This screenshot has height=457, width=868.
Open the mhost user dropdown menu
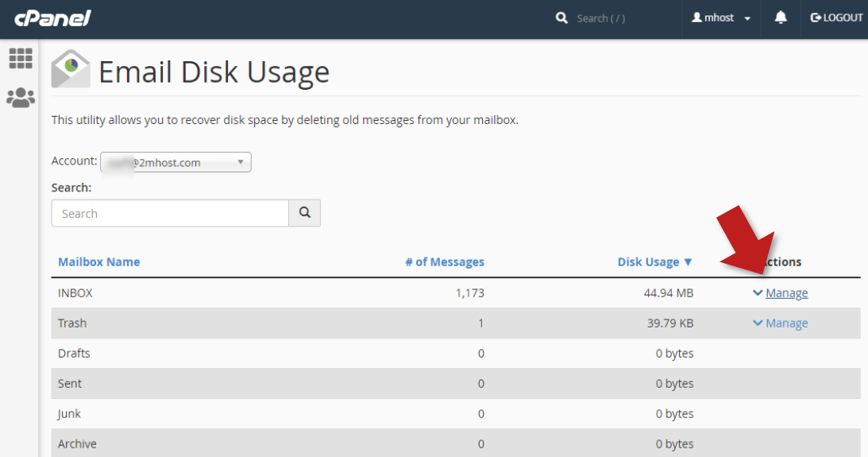[x=721, y=17]
